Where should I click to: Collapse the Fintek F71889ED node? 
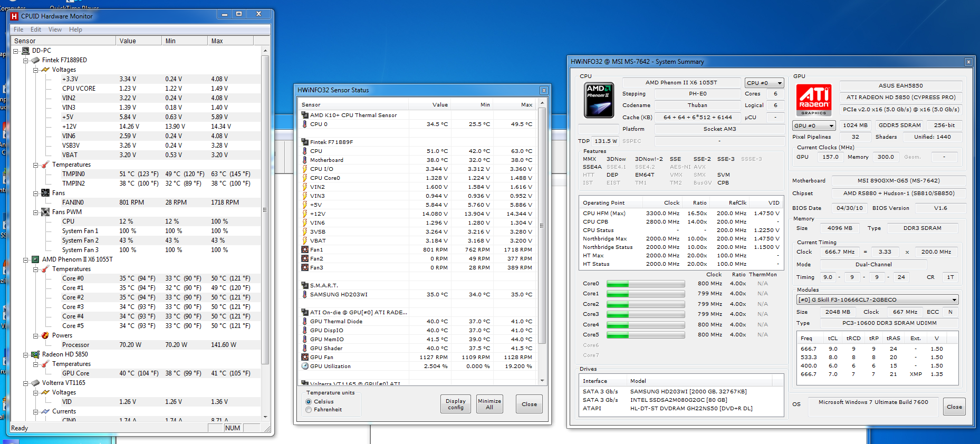[x=25, y=61]
